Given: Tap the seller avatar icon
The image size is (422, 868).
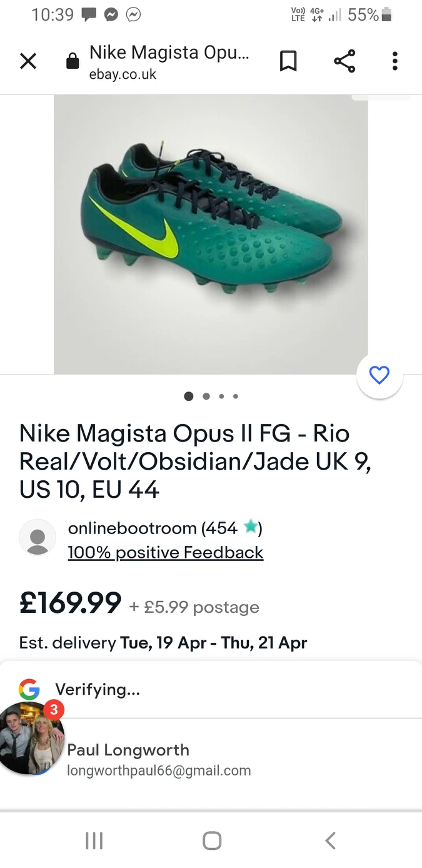Looking at the screenshot, I should (x=38, y=537).
